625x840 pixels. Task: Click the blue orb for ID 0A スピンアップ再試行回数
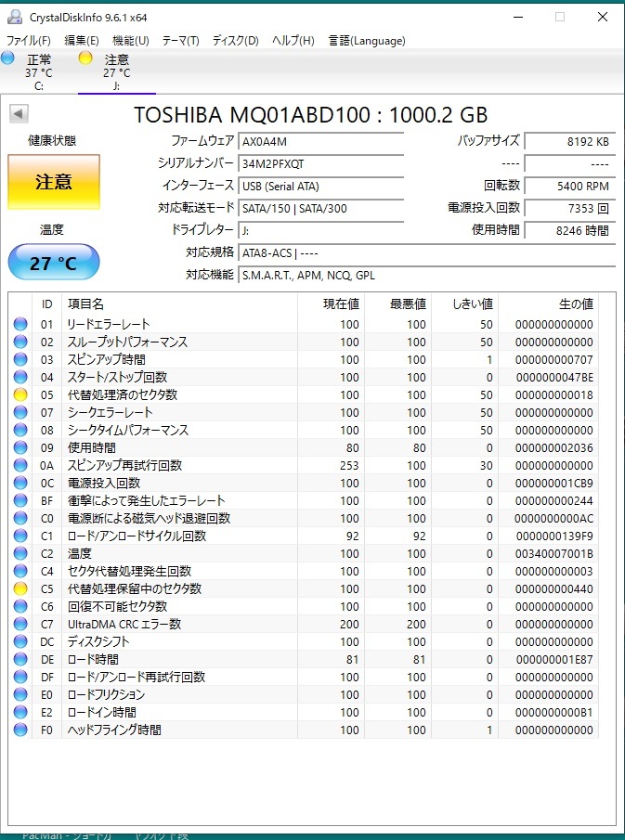(x=20, y=466)
